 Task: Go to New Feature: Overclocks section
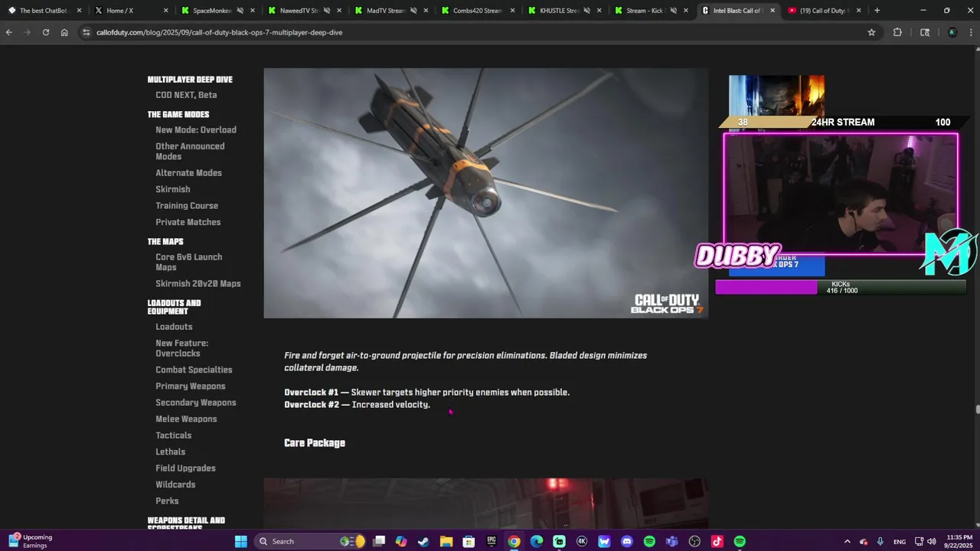[x=181, y=348]
